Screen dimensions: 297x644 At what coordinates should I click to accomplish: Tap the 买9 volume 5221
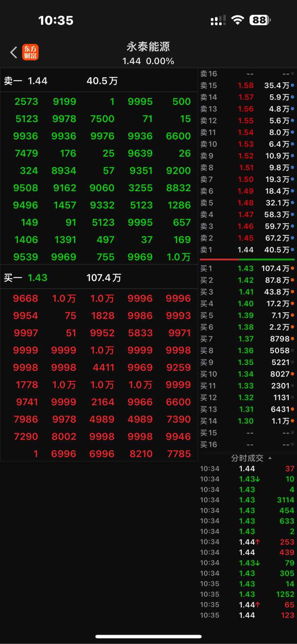coord(280,362)
